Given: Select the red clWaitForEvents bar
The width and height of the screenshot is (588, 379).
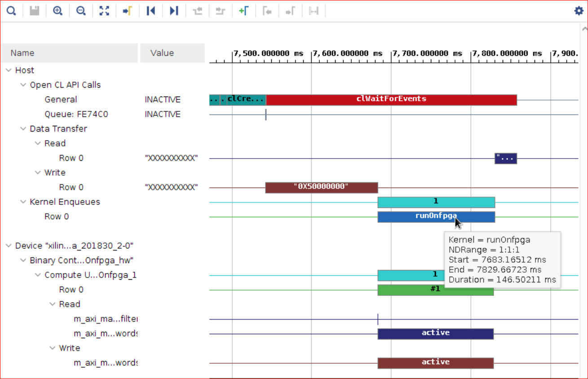Looking at the screenshot, I should click(x=391, y=100).
